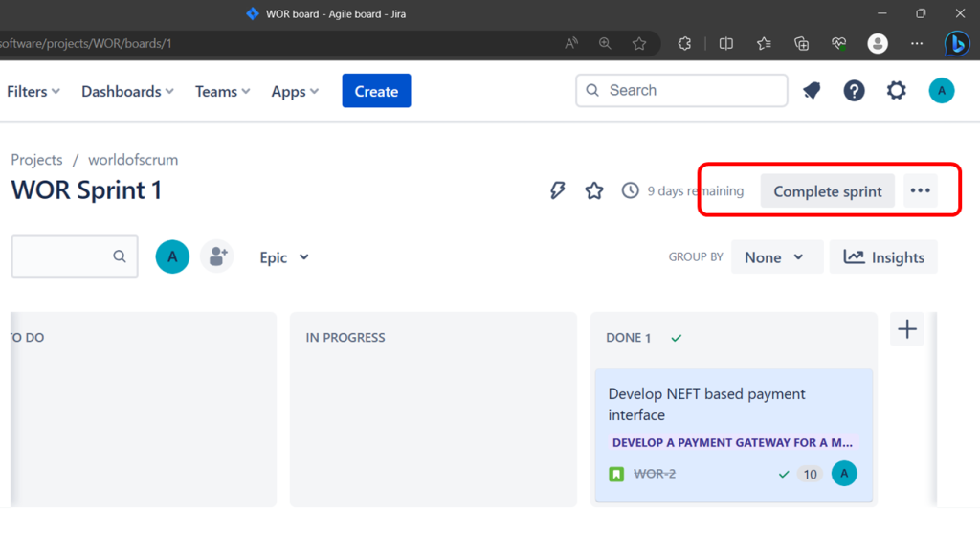980x535 pixels.
Task: Click Complete sprint button
Action: point(828,190)
